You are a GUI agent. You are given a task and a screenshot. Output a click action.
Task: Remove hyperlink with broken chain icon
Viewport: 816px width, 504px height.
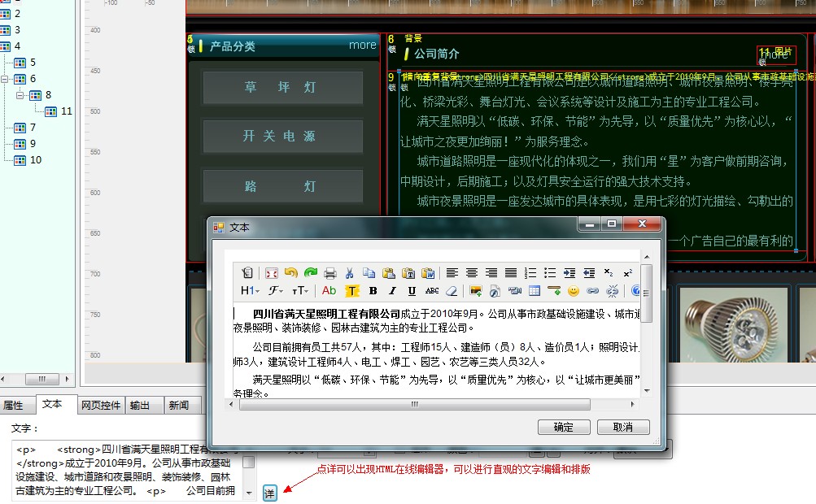[613, 291]
